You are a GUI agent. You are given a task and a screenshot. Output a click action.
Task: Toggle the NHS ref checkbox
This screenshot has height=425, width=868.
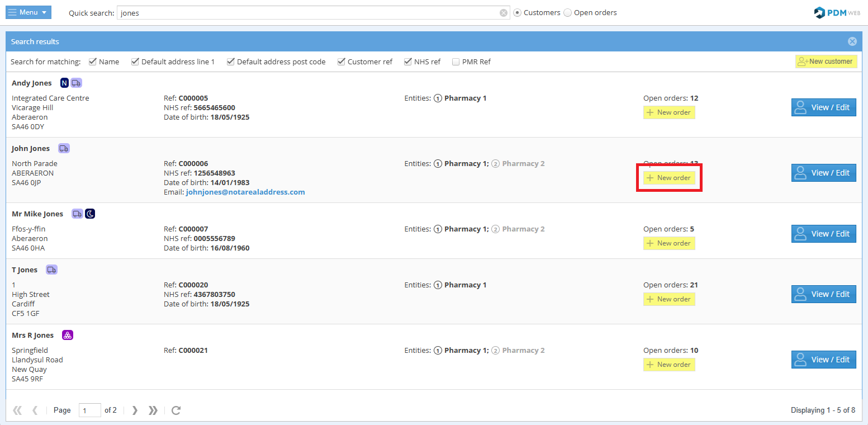click(x=408, y=62)
